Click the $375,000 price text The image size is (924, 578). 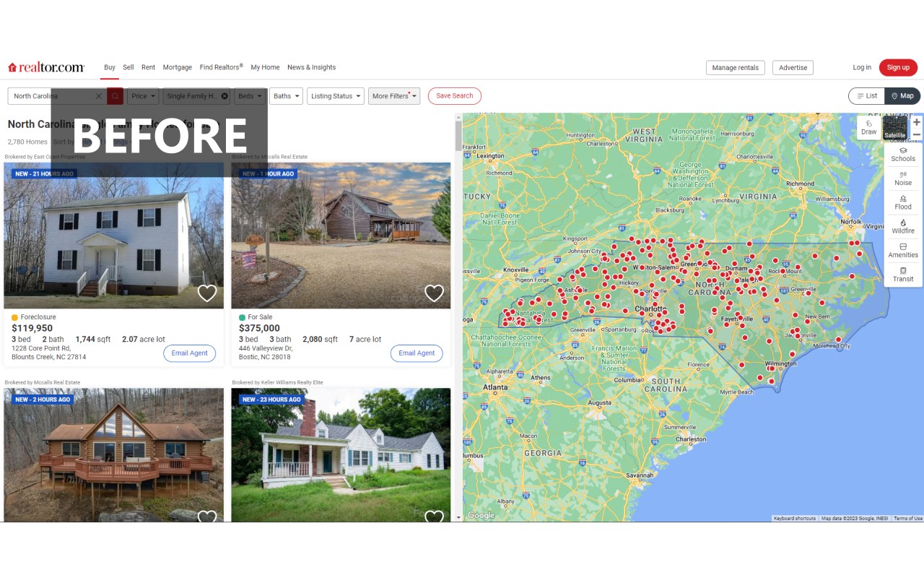259,328
